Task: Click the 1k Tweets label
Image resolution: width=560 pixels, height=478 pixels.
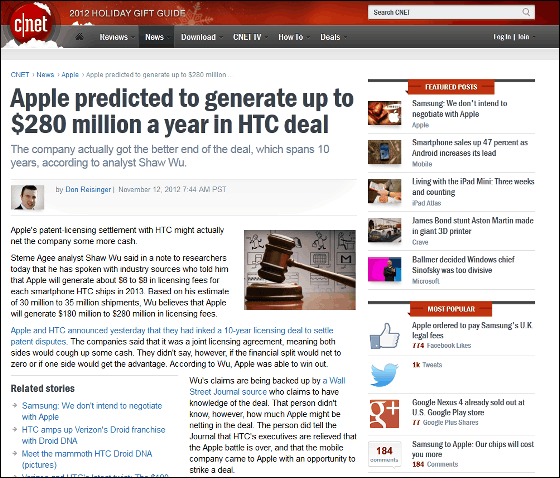Action: click(427, 365)
